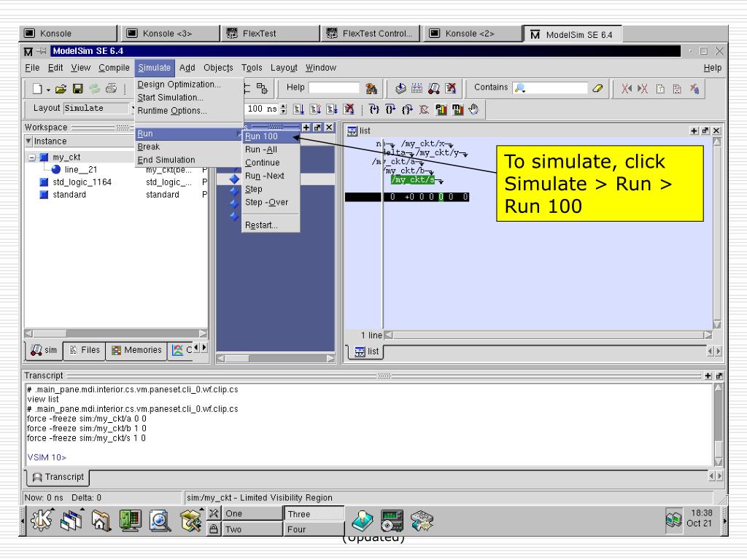Click the Compile All toolbar icon
Screen dimensions: 747x560
point(417,88)
